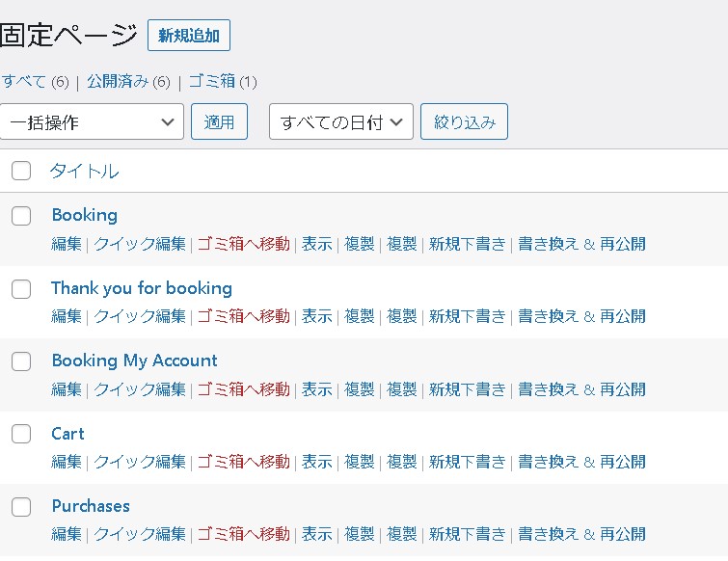
Task: Click the 絞り込み filter button
Action: (464, 122)
